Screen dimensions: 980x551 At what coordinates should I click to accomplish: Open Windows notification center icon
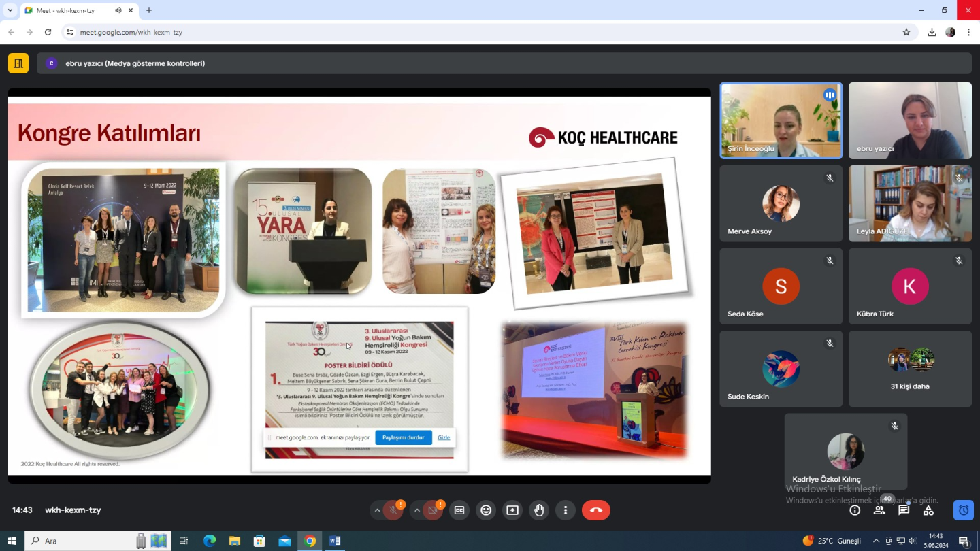click(964, 541)
